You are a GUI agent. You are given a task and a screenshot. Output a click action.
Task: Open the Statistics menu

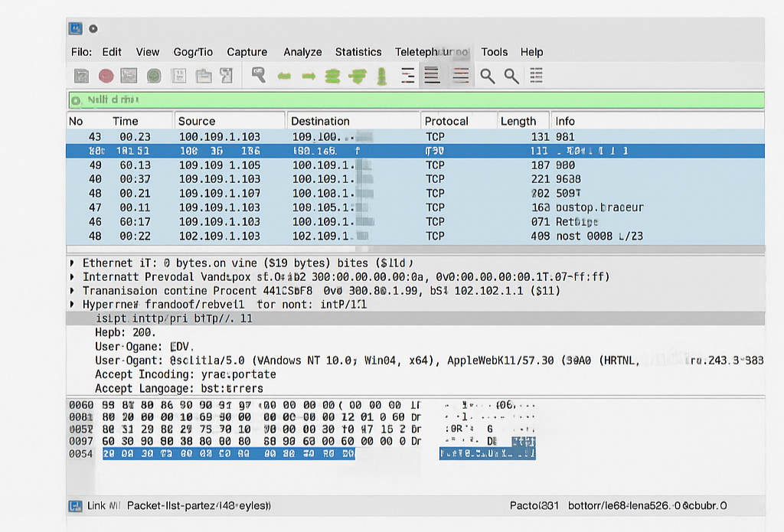pyautogui.click(x=358, y=52)
